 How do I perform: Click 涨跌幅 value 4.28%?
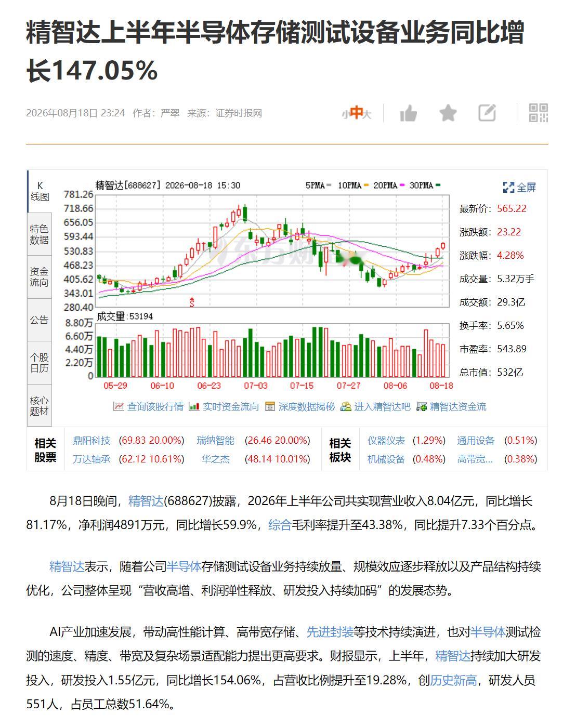pos(510,255)
